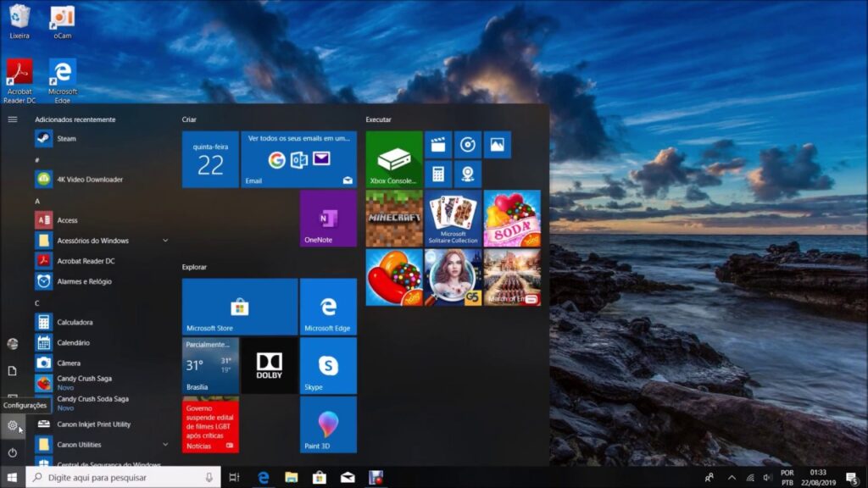This screenshot has width=868, height=488.
Task: Open Microsoft Solitaire Collection tile
Action: pyautogui.click(x=453, y=219)
